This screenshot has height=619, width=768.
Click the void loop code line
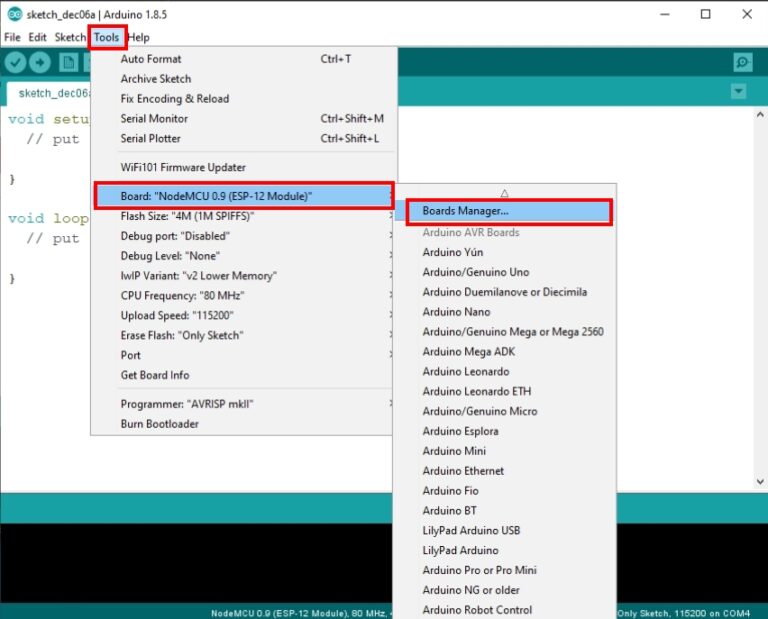[48, 218]
